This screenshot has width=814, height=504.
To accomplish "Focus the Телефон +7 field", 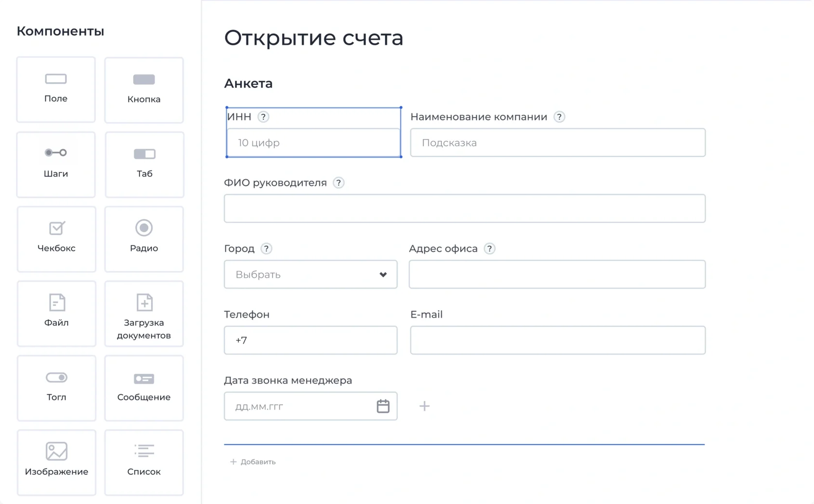I will click(x=311, y=340).
